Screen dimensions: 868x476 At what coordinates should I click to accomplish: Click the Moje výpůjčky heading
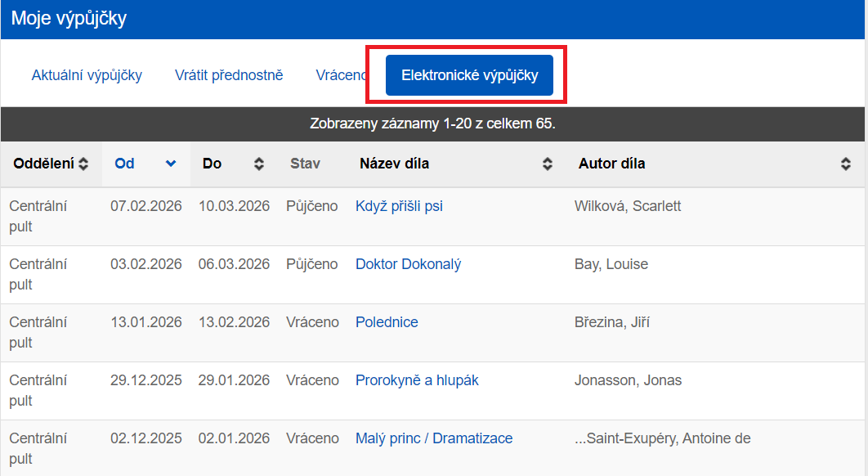(x=69, y=19)
